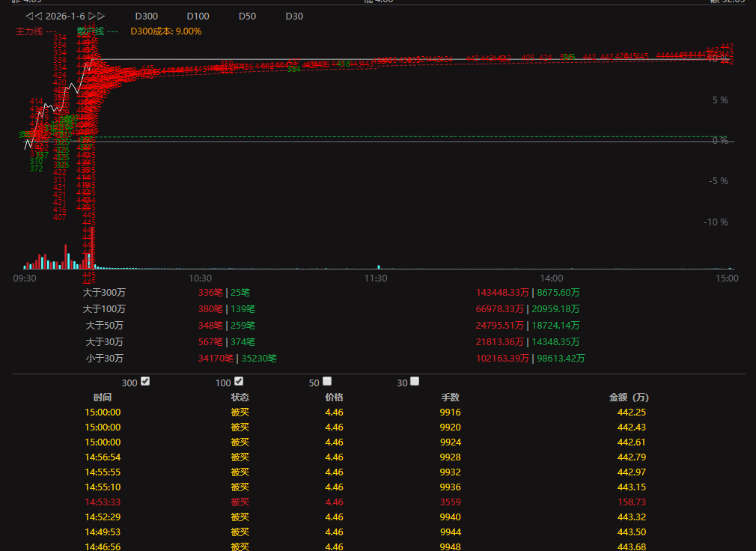The image size is (756, 551).
Task: Switch to the D50 tab
Action: 247,16
